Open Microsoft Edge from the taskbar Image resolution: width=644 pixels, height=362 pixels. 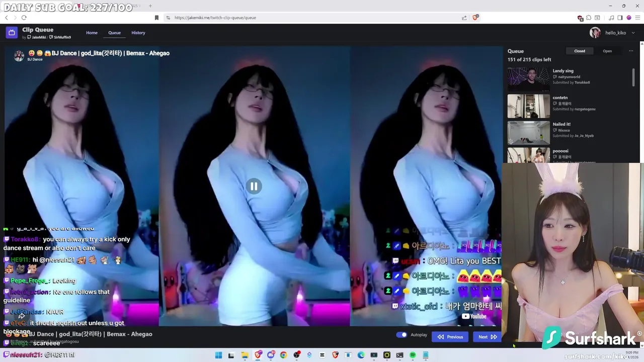pyautogui.click(x=361, y=355)
